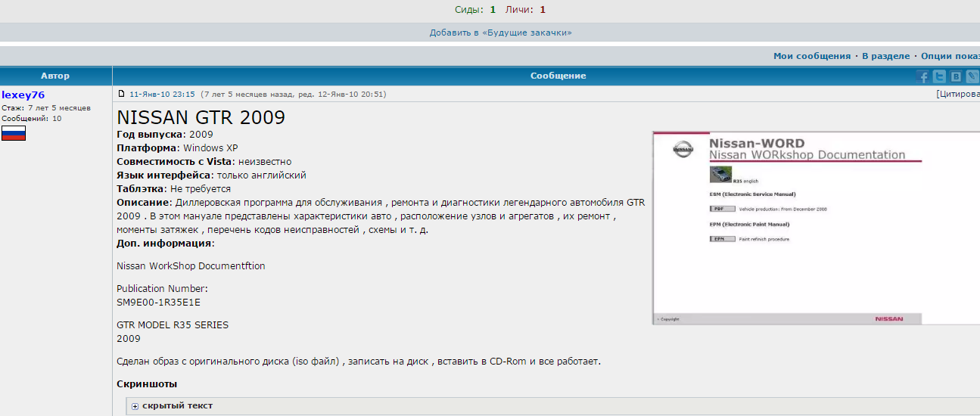This screenshot has height=416, width=980.
Task: Click the Цитировать quote link
Action: 958,95
